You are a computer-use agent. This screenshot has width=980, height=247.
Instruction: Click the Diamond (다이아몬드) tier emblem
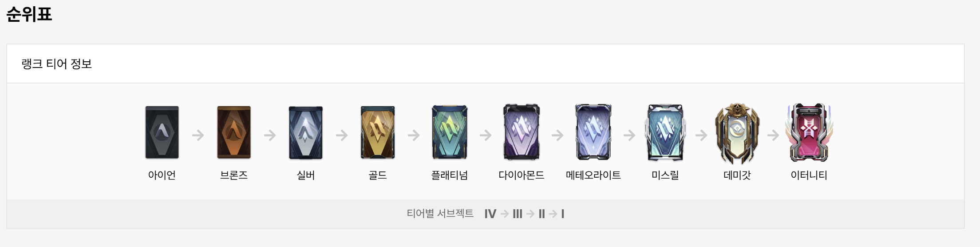(522, 132)
